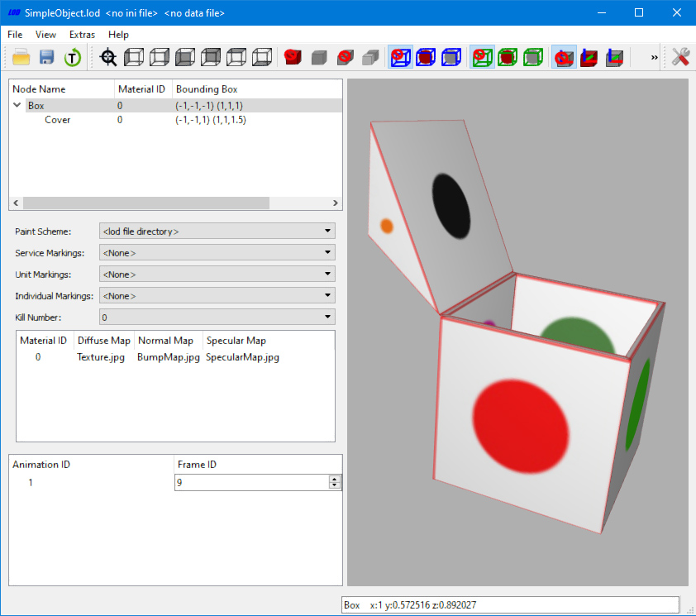Click the black circle on the open cover
The image size is (696, 616).
tap(451, 206)
